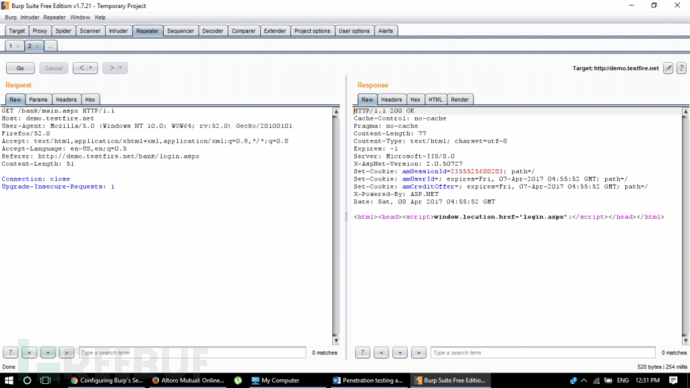The image size is (690, 388).
Task: Switch to the Proxy tab
Action: pos(40,31)
